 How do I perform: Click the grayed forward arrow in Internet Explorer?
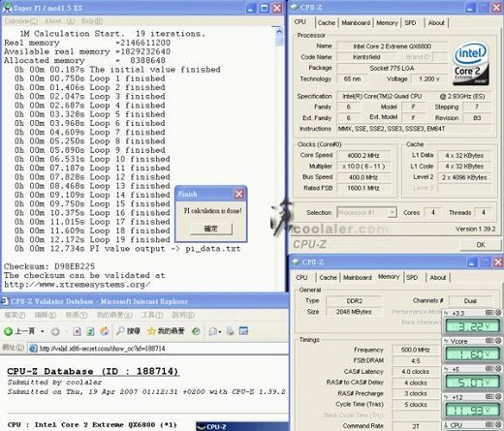[x=55, y=331]
